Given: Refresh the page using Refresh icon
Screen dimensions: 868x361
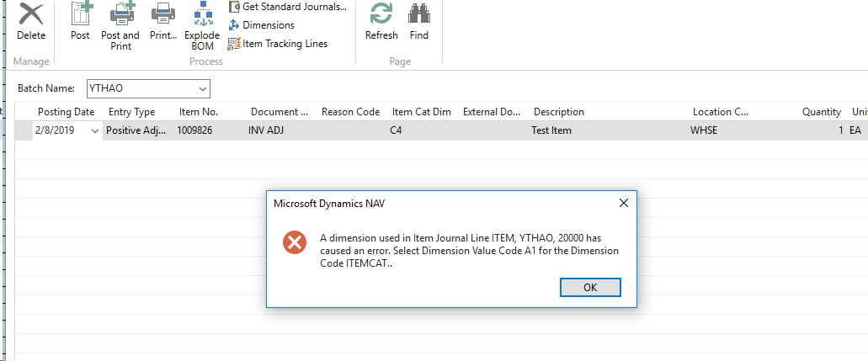Looking at the screenshot, I should pos(381,13).
